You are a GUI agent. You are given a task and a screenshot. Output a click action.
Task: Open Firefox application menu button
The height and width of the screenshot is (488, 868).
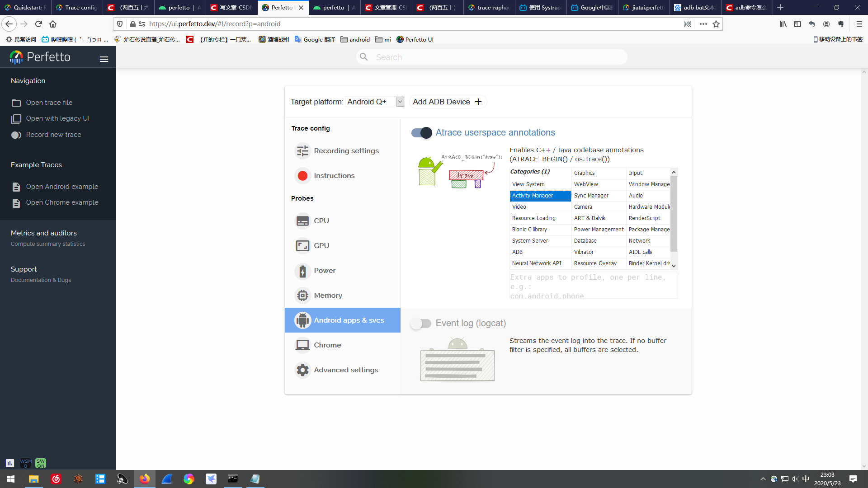859,24
